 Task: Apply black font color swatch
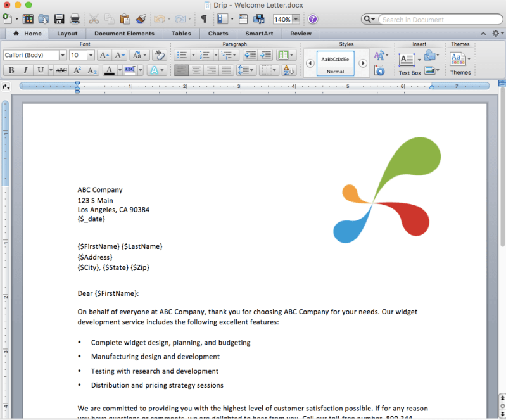(110, 70)
